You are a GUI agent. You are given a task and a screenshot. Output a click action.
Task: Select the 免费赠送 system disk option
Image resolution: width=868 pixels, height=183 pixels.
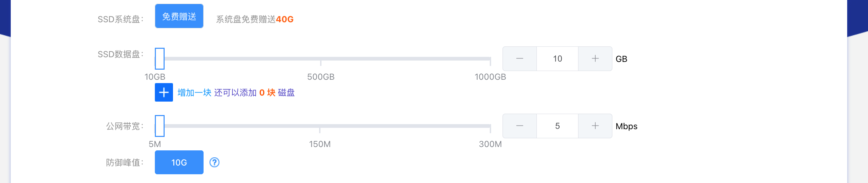click(x=179, y=16)
